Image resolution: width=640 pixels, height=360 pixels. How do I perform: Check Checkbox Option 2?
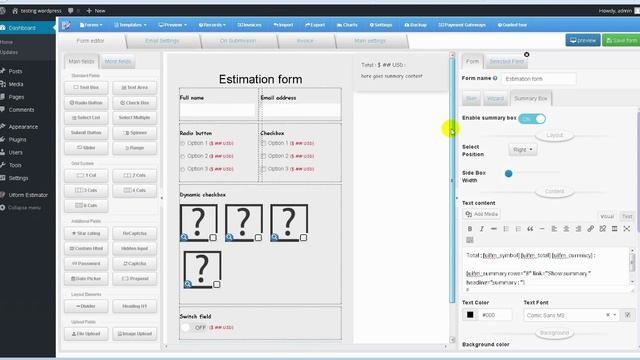(x=264, y=156)
